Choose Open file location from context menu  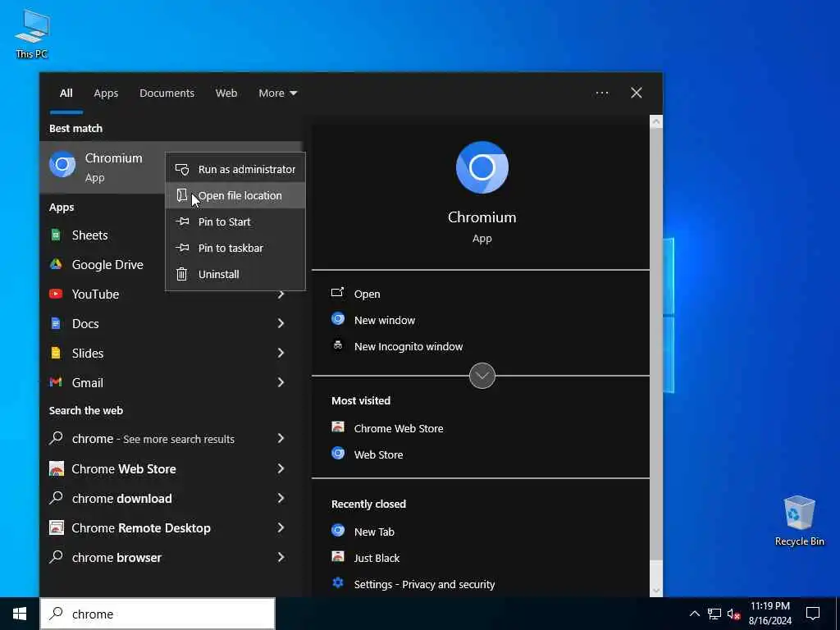(x=235, y=195)
